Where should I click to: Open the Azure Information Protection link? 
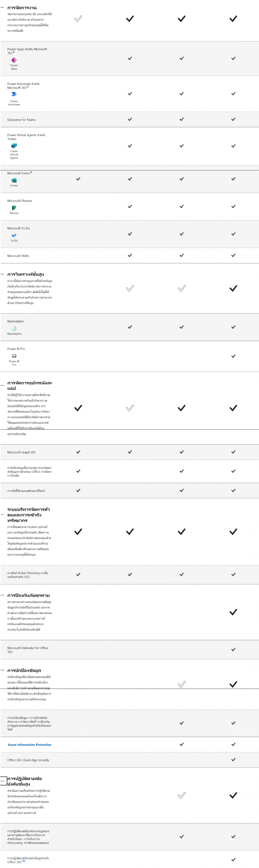[29, 745]
